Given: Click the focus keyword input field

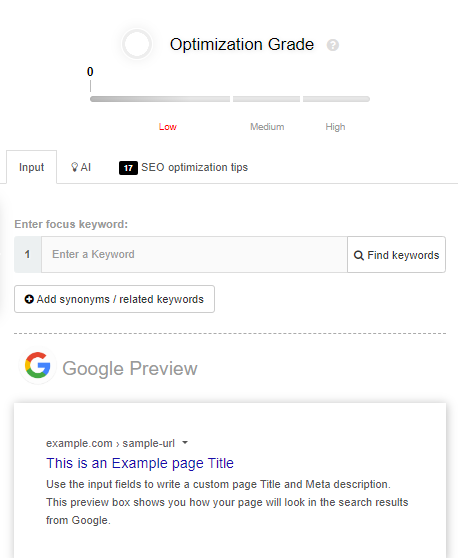Looking at the screenshot, I should pos(194,254).
